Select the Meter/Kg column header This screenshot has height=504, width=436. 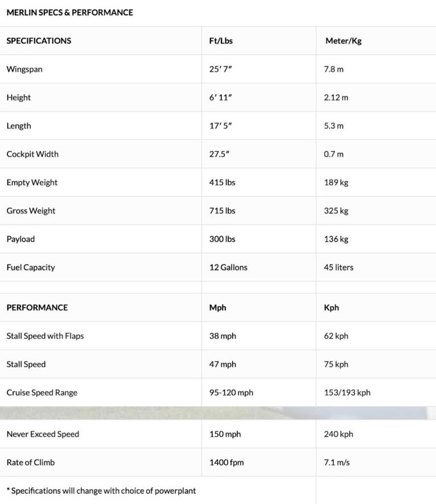pos(343,41)
